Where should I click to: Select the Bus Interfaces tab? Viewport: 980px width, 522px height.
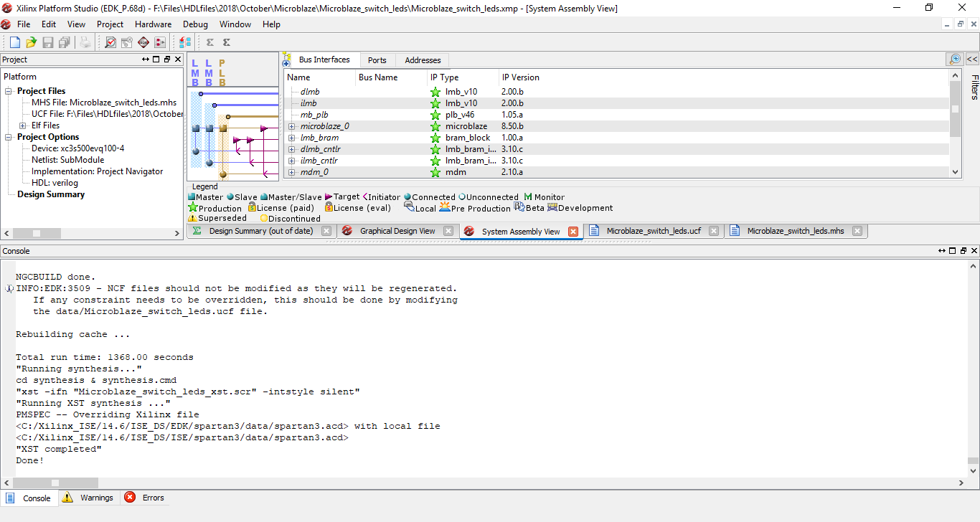coord(324,60)
